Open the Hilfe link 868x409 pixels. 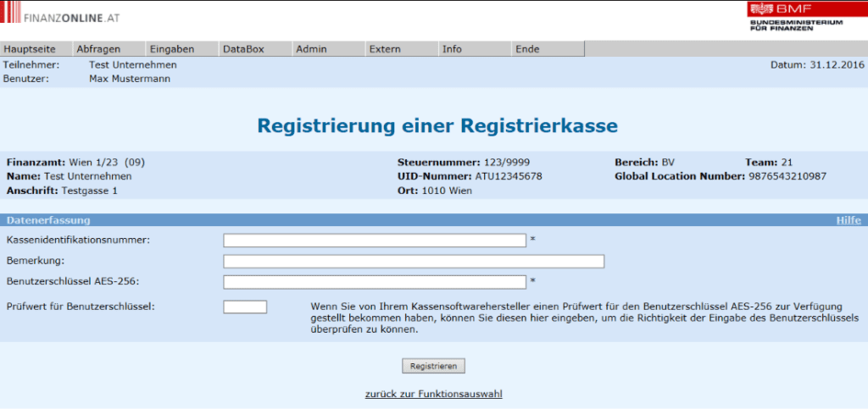849,220
